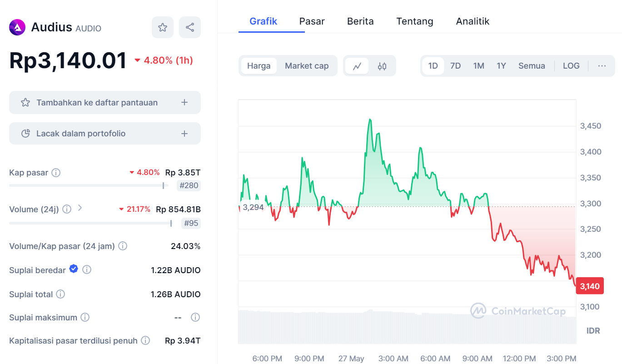Open the Analitik tab
Image resolution: width=622 pixels, height=364 pixels.
pyautogui.click(x=473, y=21)
